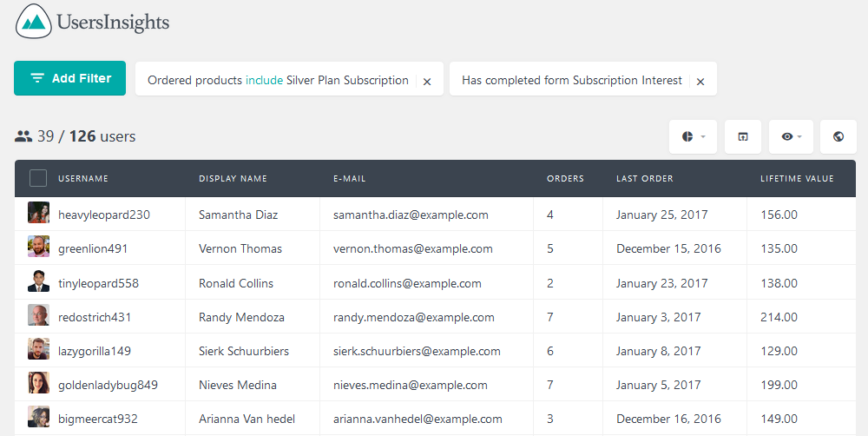Click heavyleopard230's avatar
868x436 pixels.
coord(39,213)
